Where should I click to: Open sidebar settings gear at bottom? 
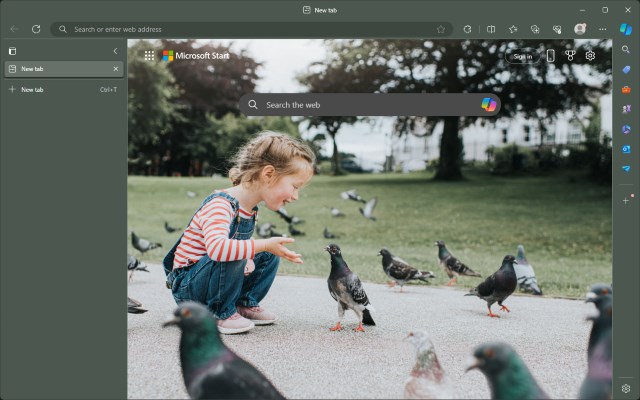[x=626, y=388]
